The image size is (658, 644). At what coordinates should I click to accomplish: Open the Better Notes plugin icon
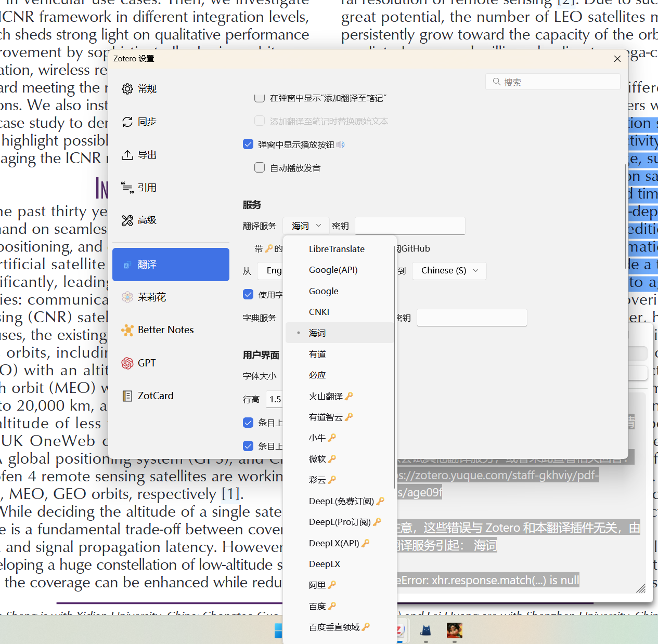pos(127,330)
